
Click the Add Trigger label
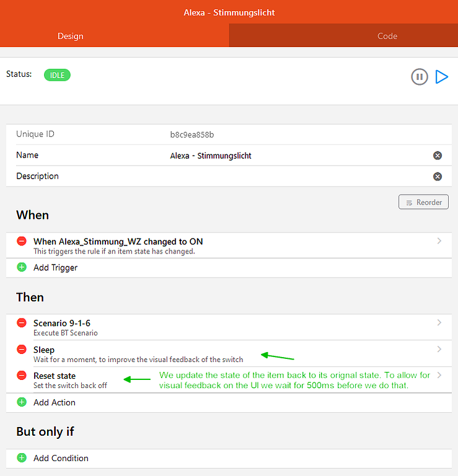tap(56, 268)
